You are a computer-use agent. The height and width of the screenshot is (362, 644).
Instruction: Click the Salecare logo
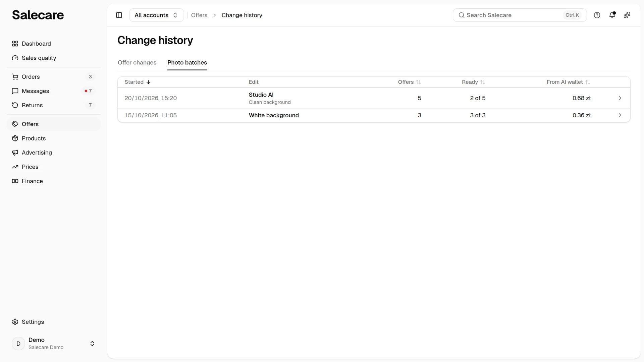(x=38, y=15)
